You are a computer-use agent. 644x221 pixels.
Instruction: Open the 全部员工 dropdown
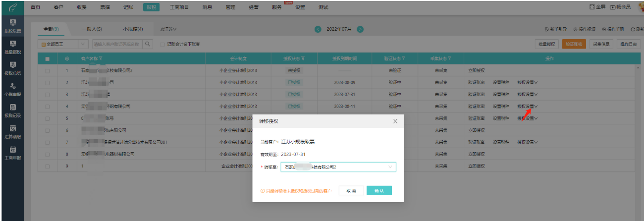(x=82, y=45)
